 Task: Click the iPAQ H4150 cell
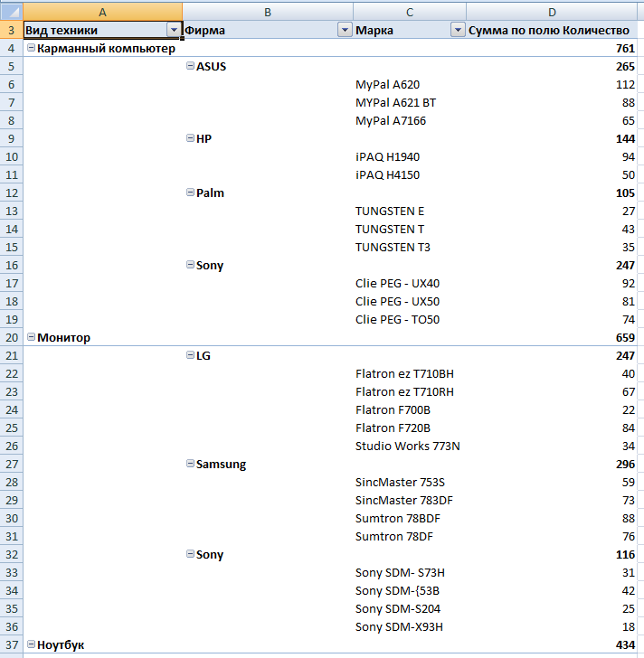410,174
